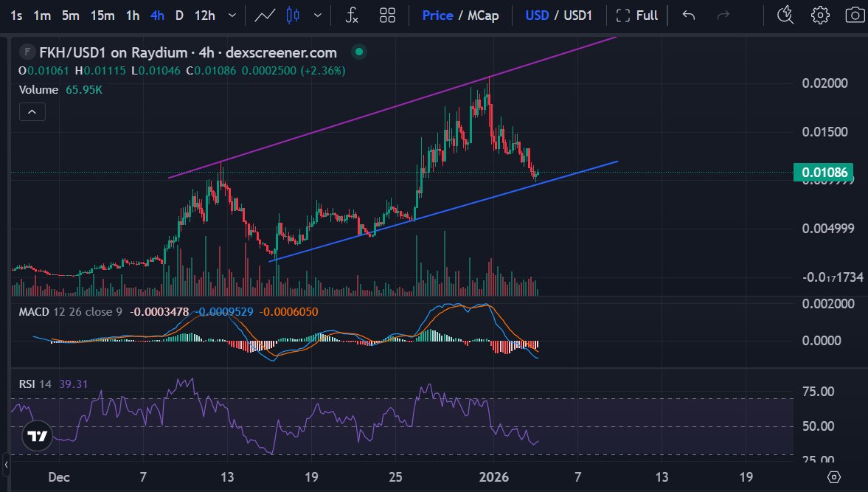
Task: Open the quick search lightning icon
Action: 785,15
